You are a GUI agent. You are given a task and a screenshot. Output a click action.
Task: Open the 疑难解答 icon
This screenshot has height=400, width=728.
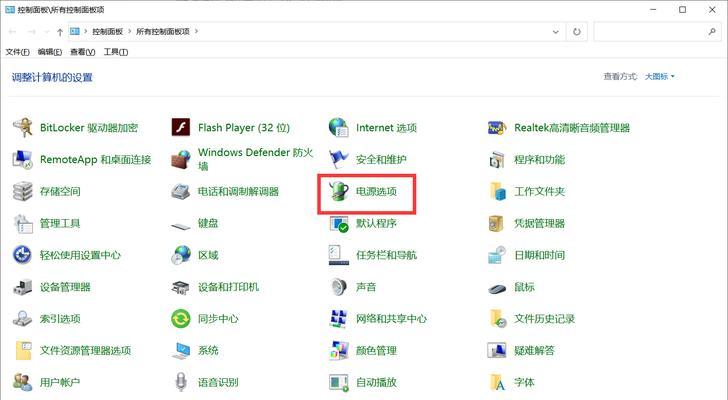497,350
